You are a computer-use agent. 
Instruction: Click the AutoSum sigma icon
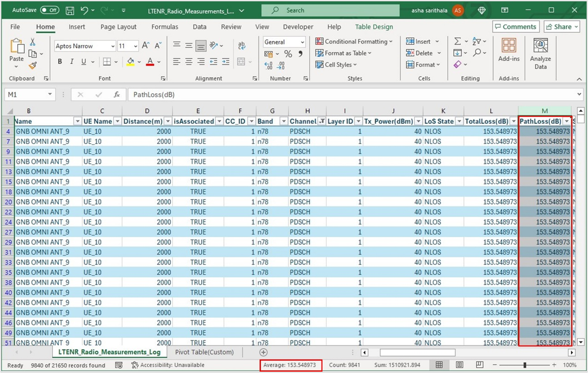(457, 41)
